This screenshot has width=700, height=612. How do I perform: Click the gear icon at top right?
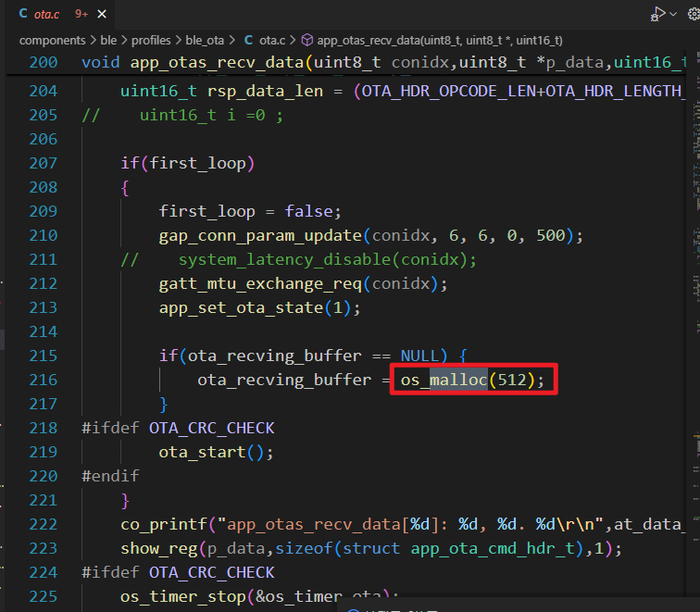pos(693,14)
